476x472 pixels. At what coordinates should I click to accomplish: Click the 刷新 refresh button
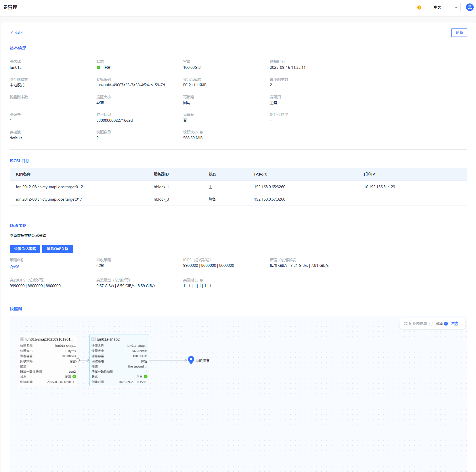click(459, 33)
